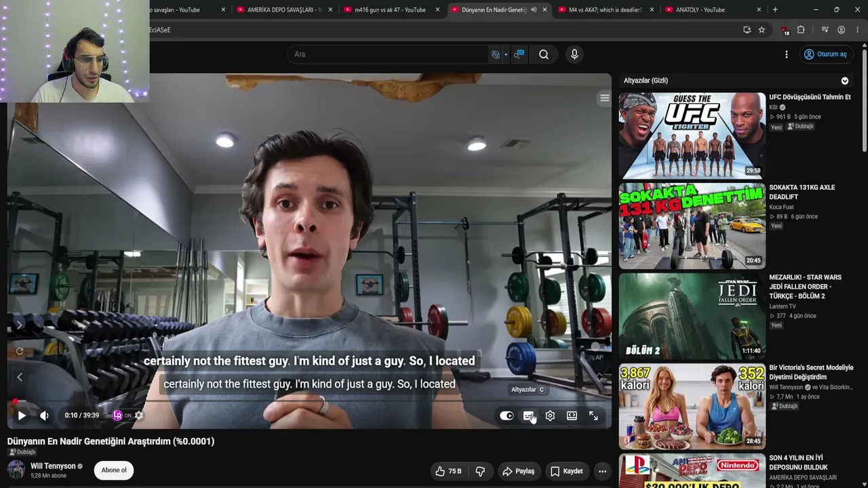Mute the video player volume

(44, 415)
